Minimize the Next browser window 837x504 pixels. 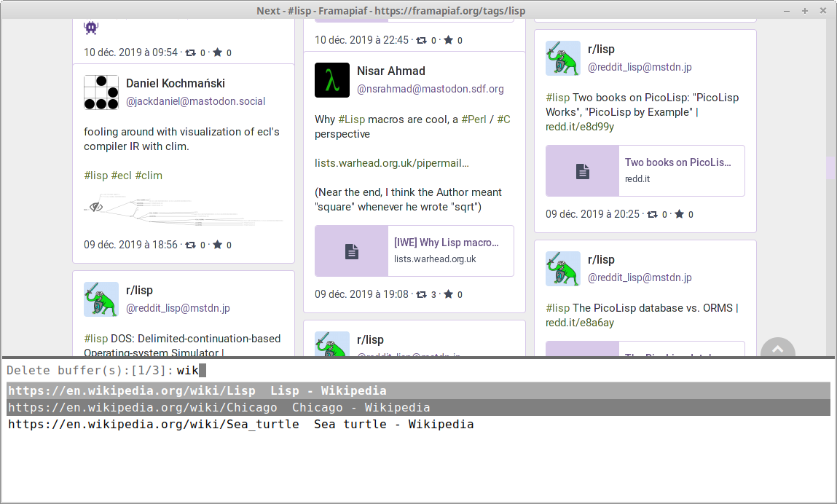[787, 11]
